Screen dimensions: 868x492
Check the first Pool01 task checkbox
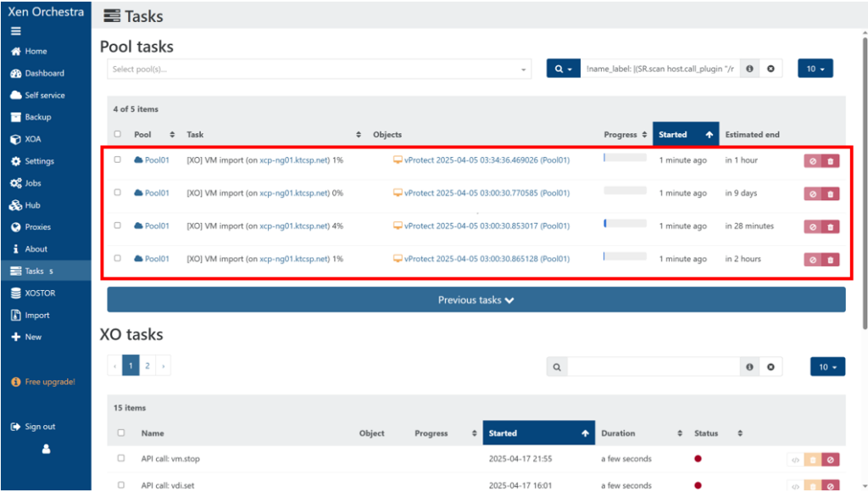pyautogui.click(x=118, y=159)
